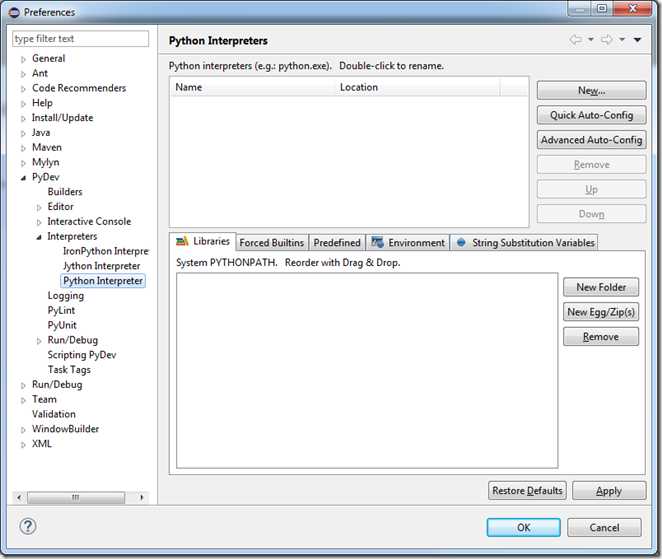Expand the Maven node
The width and height of the screenshot is (662, 559).
click(x=23, y=148)
